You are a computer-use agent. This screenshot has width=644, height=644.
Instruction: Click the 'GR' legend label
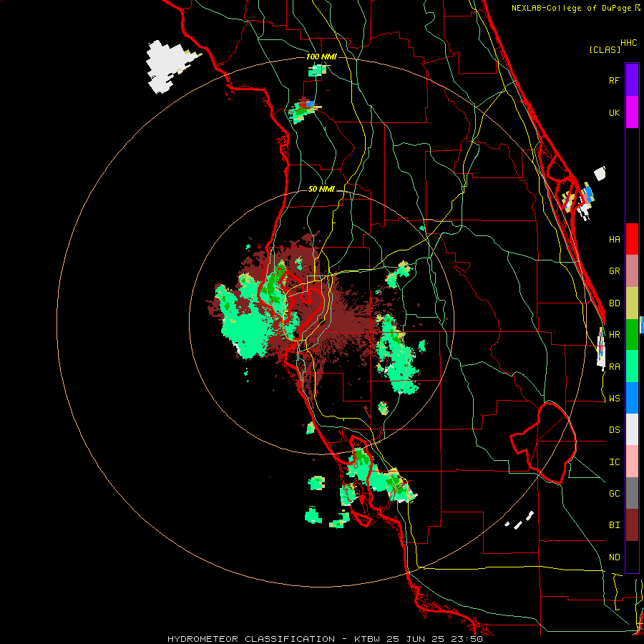[614, 271]
